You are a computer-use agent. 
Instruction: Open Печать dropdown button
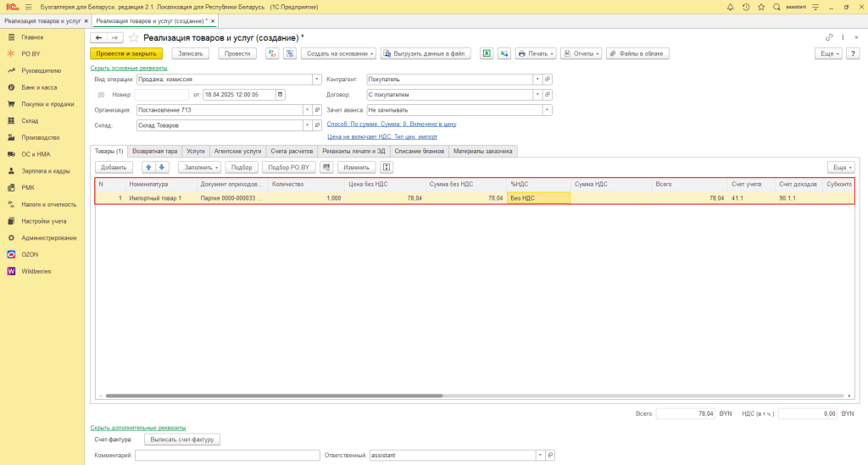tap(536, 53)
